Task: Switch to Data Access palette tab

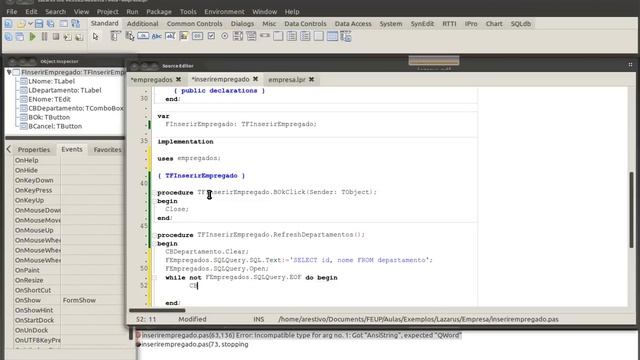Action: click(x=353, y=24)
